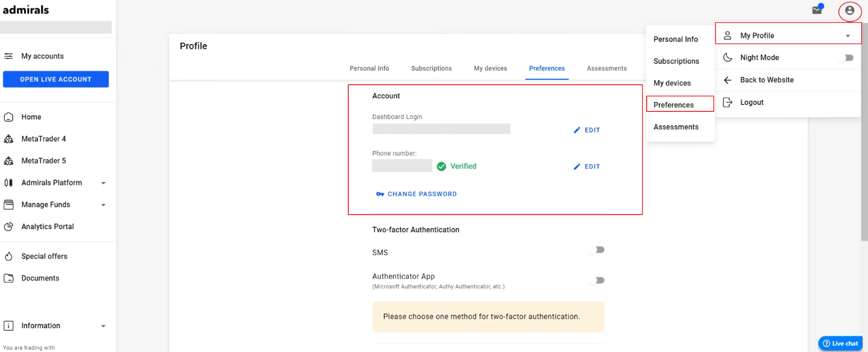Viewport: 868px width, 352px height.
Task: Click the Logout exit icon
Action: pos(728,102)
